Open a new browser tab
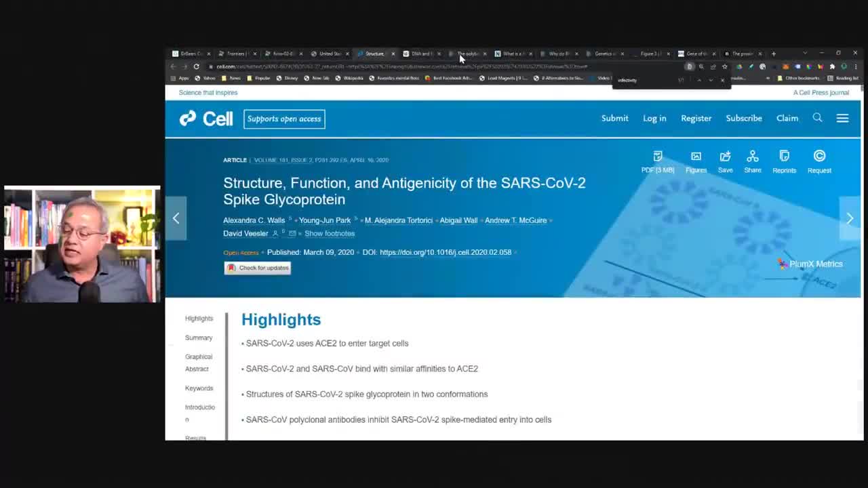The image size is (868, 488). click(774, 54)
